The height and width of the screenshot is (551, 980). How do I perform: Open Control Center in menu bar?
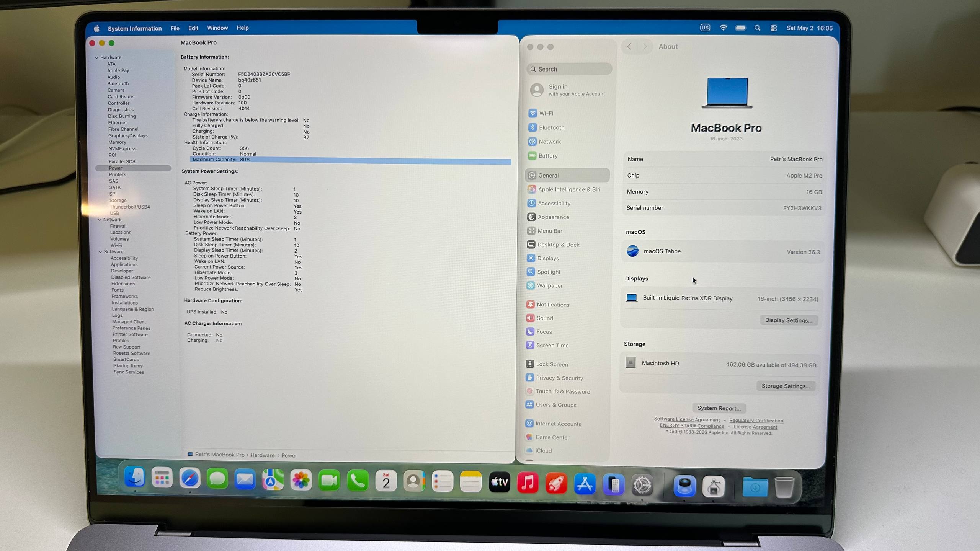[x=774, y=28]
